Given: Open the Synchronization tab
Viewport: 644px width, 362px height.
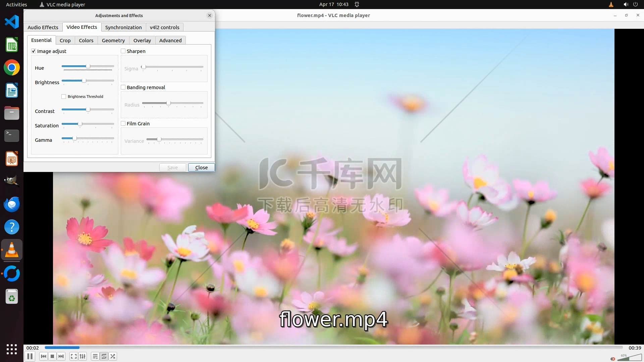Looking at the screenshot, I should click(x=123, y=27).
